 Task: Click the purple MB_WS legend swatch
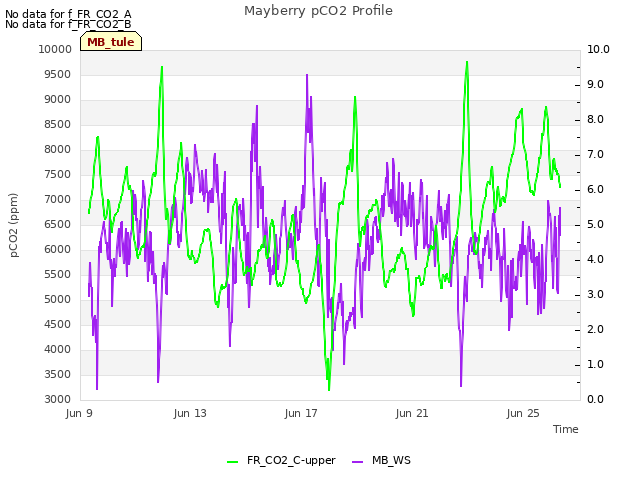tap(357, 462)
